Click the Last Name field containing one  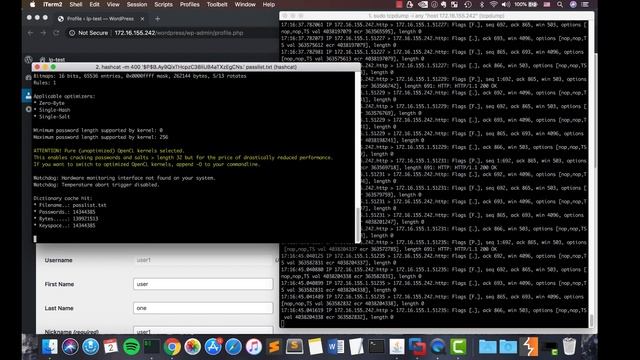pos(203,308)
